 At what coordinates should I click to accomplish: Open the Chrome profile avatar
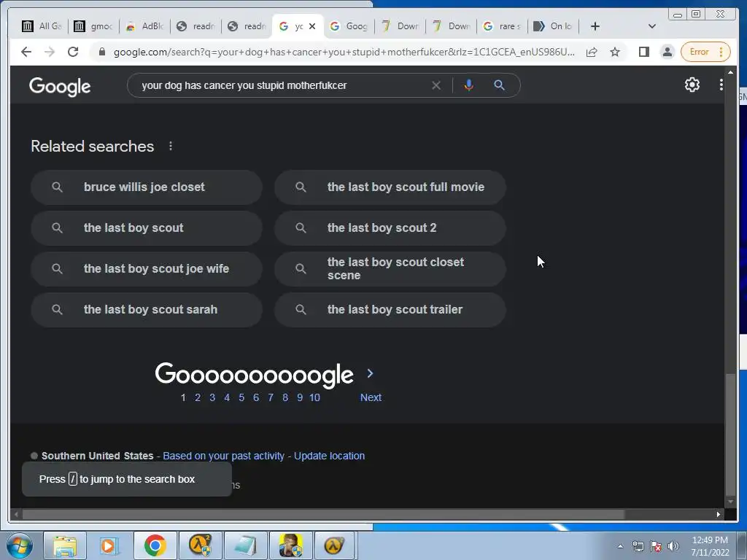[x=667, y=52]
